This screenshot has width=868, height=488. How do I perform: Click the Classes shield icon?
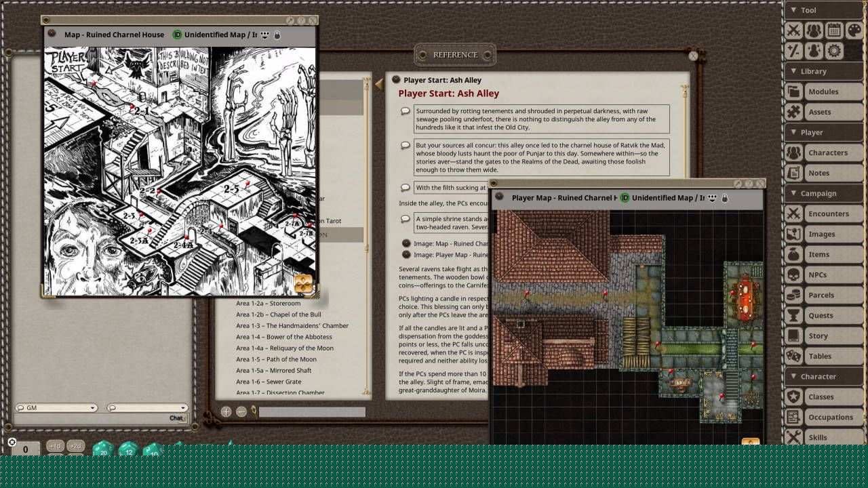click(x=793, y=396)
